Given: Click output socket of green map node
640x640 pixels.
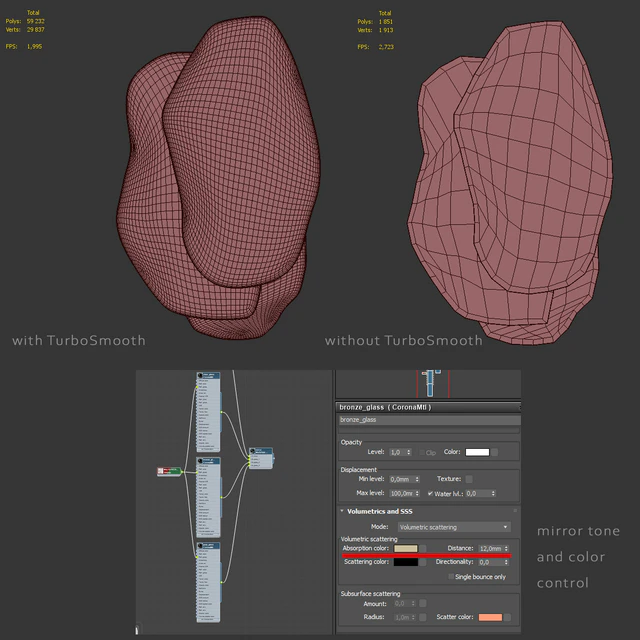Looking at the screenshot, I should click(x=182, y=472).
